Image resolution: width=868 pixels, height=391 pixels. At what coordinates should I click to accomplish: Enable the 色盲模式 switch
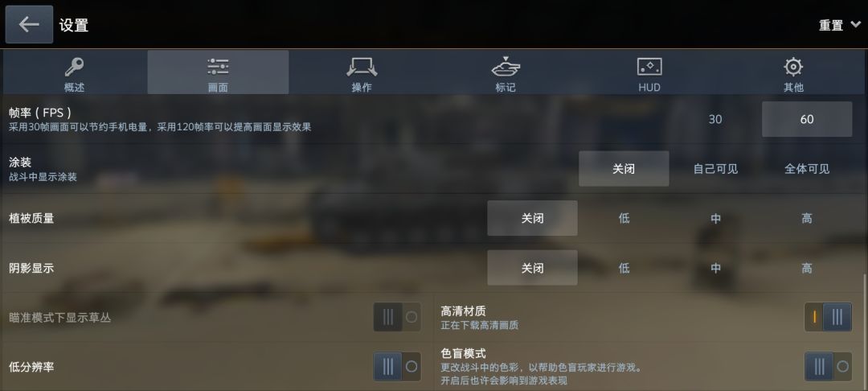[828, 367]
